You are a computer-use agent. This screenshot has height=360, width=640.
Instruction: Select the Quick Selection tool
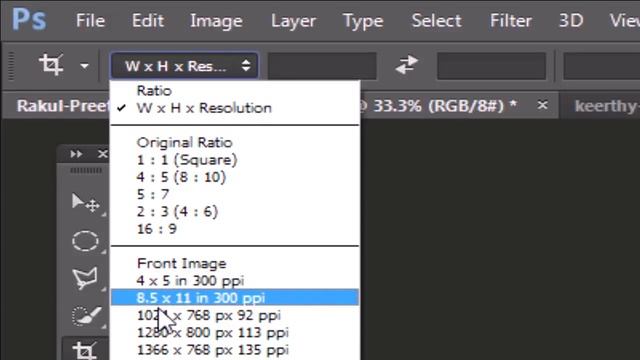tap(86, 315)
